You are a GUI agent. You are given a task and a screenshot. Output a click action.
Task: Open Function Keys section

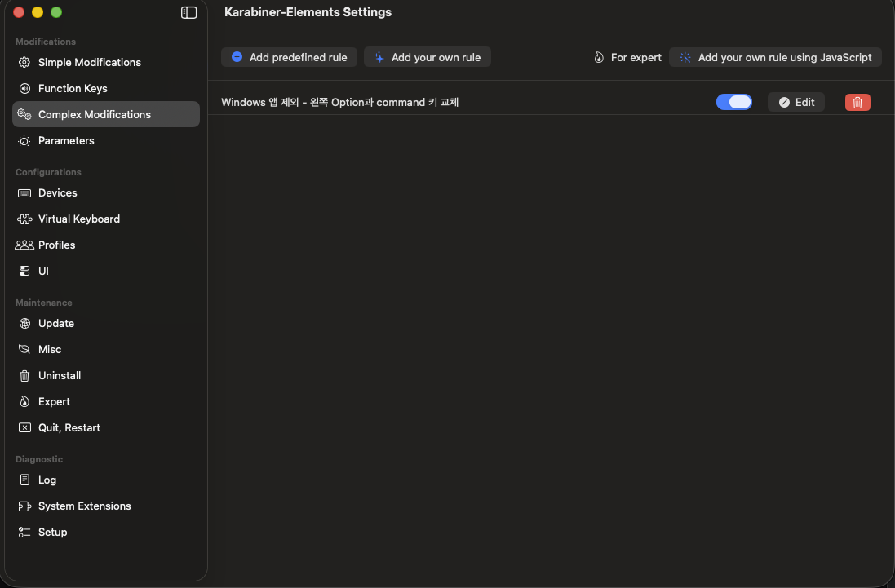pos(105,88)
